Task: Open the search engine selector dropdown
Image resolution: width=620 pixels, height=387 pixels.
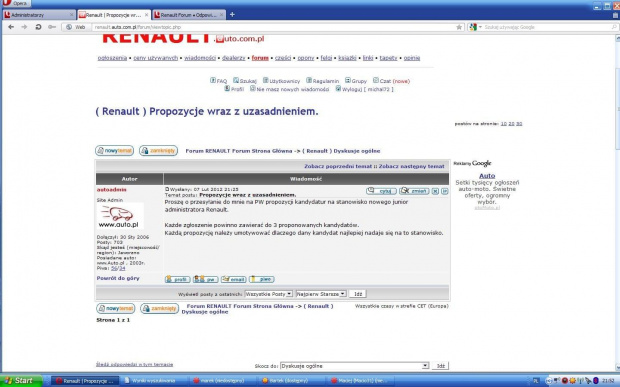Action: (475, 27)
